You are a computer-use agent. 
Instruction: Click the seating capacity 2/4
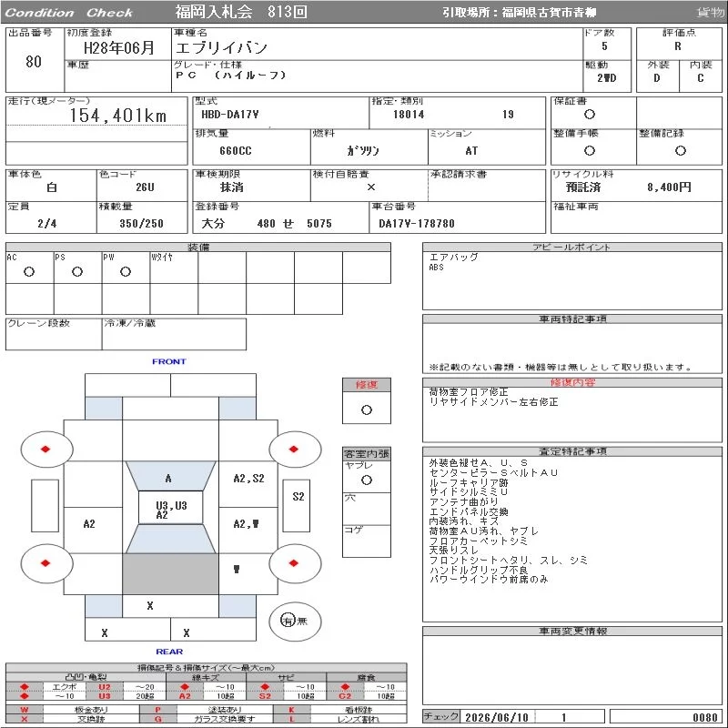[47, 223]
